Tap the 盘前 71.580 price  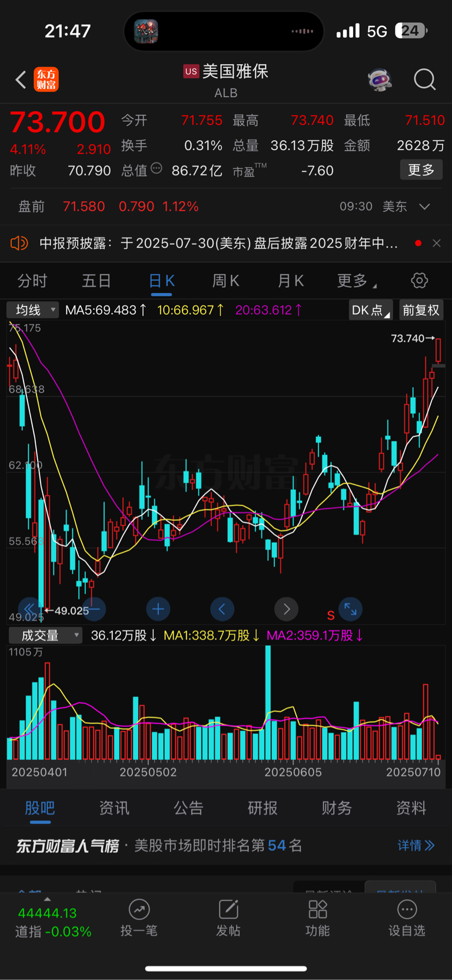pyautogui.click(x=84, y=207)
